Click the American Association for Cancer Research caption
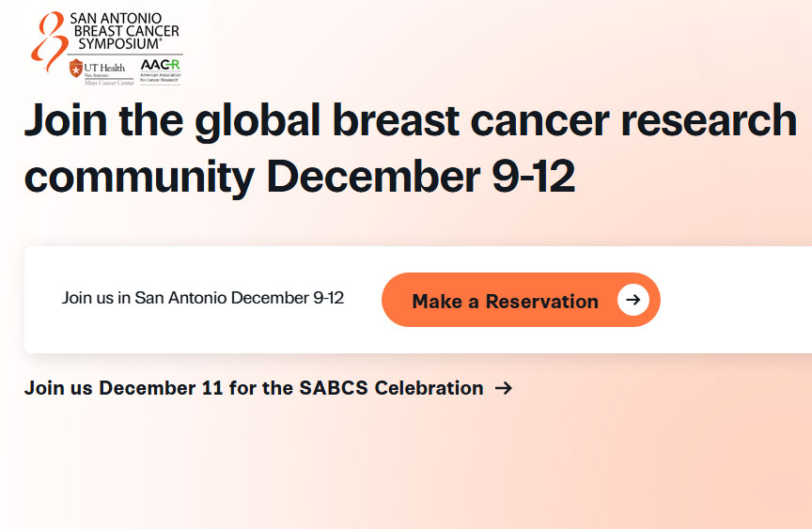812x529 pixels. pos(160,77)
